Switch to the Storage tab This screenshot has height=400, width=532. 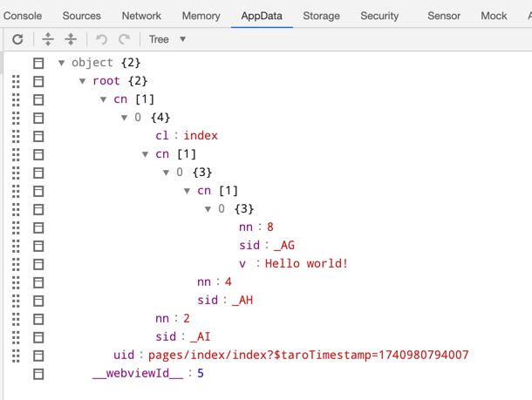click(x=321, y=16)
